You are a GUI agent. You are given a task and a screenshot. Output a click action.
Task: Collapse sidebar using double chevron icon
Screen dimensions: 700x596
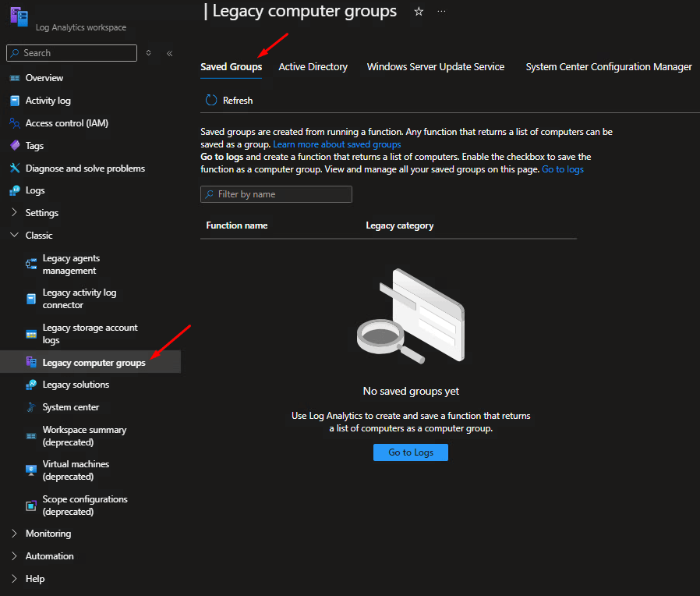170,53
